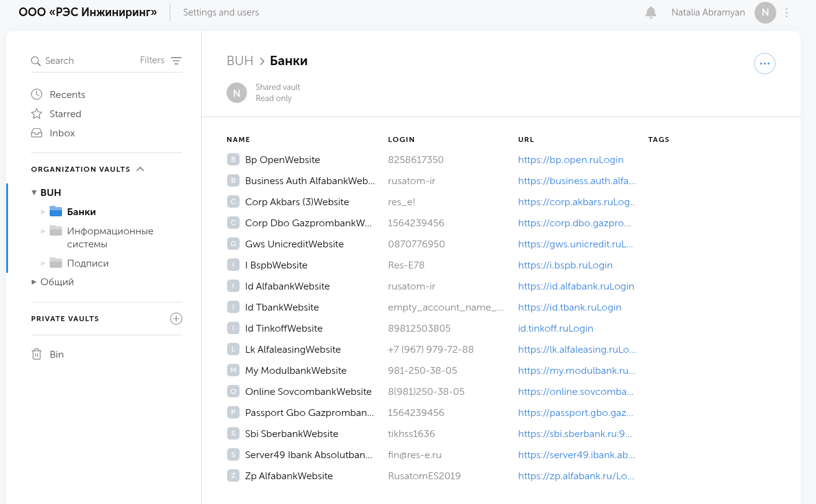The height and width of the screenshot is (504, 816).
Task: Open the three-dot vault options button
Action: click(764, 63)
